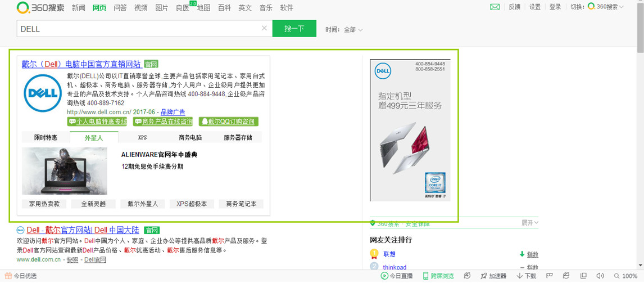Open the 快照 cached page link

72,259
